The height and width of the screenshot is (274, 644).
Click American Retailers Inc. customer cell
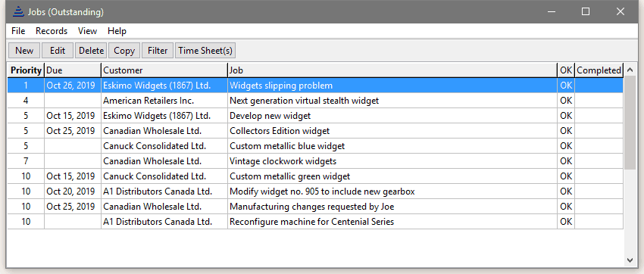coord(164,101)
